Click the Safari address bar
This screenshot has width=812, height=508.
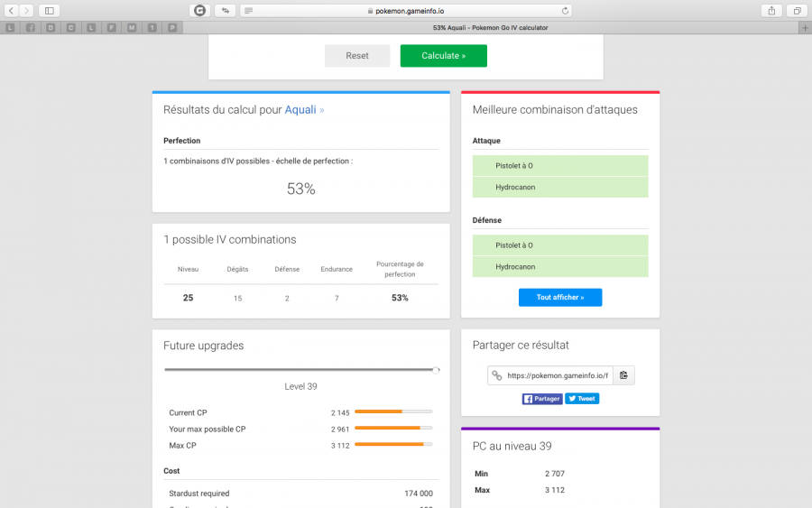click(x=406, y=11)
